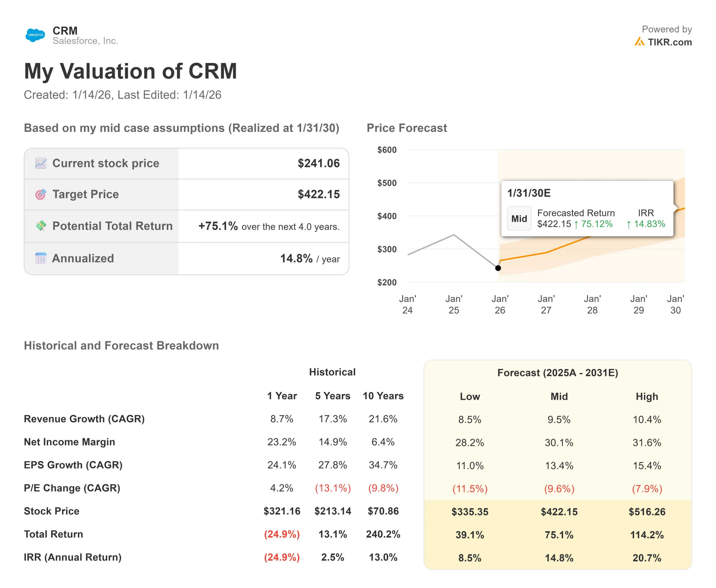Screen dimensions: 716x588
Task: Click the $516.26 high case stock price
Action: pyautogui.click(x=647, y=511)
